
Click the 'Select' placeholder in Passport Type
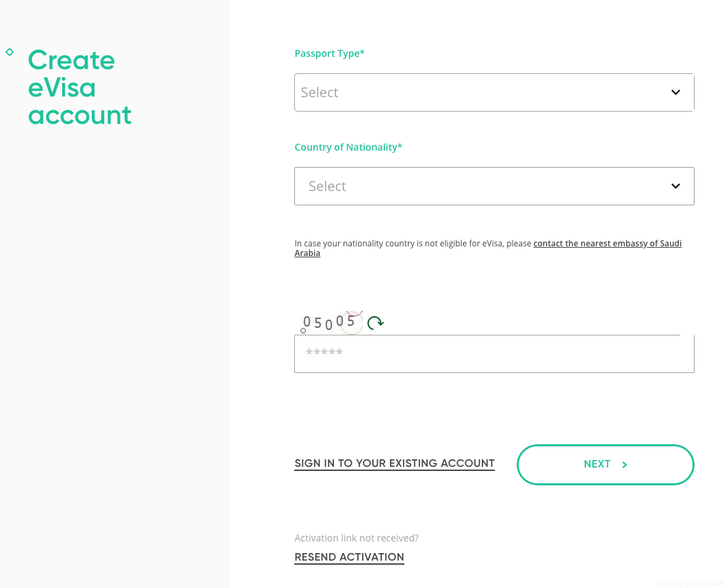320,92
